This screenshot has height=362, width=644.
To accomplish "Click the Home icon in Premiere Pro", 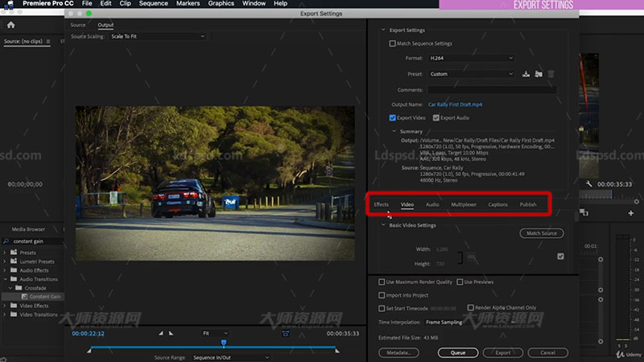I will pos(11,25).
